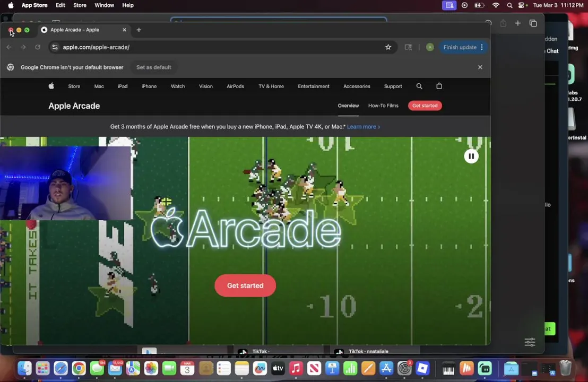Click the large Get started button
This screenshot has height=382, width=588.
tap(245, 285)
